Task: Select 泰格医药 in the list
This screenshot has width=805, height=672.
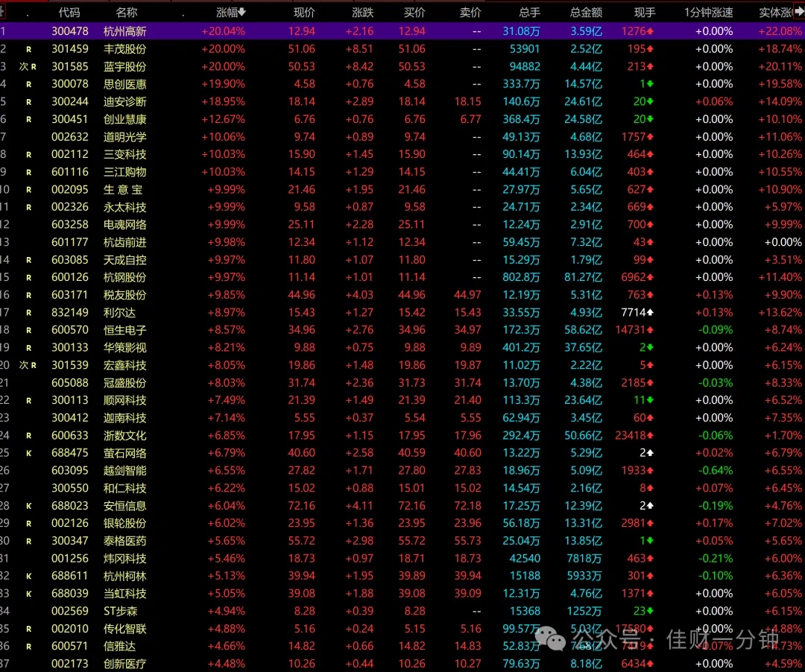Action: tap(124, 541)
